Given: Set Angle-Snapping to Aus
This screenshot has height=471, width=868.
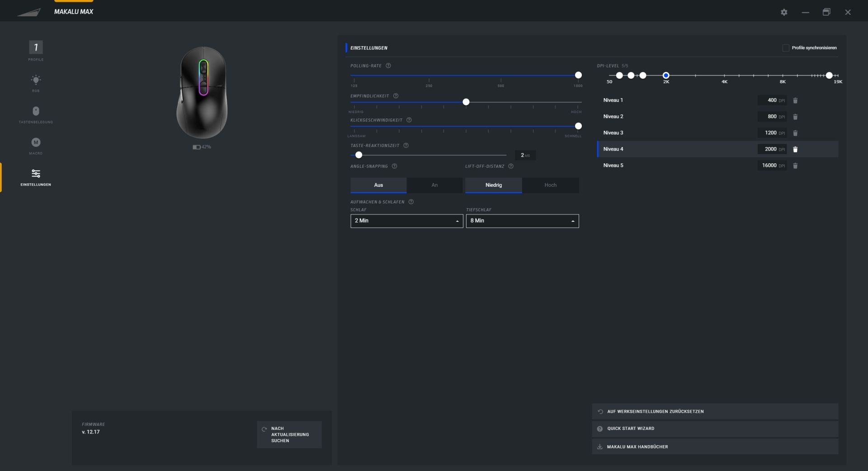Looking at the screenshot, I should tap(378, 185).
